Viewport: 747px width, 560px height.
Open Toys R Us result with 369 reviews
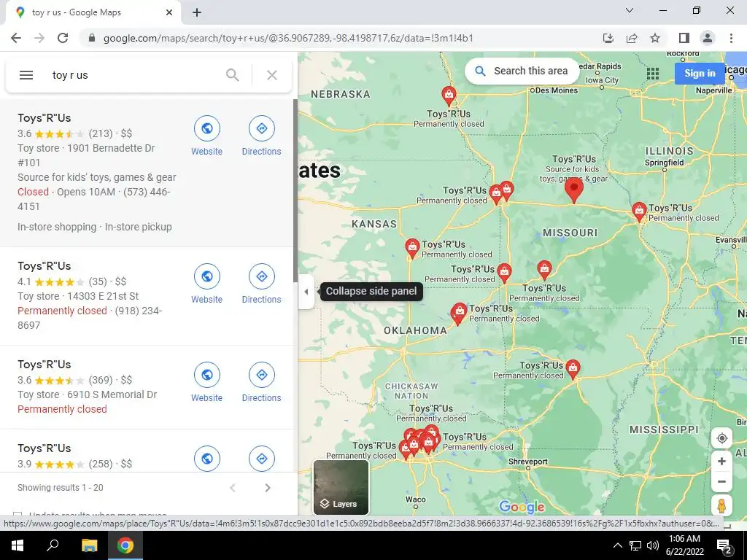[44, 365]
